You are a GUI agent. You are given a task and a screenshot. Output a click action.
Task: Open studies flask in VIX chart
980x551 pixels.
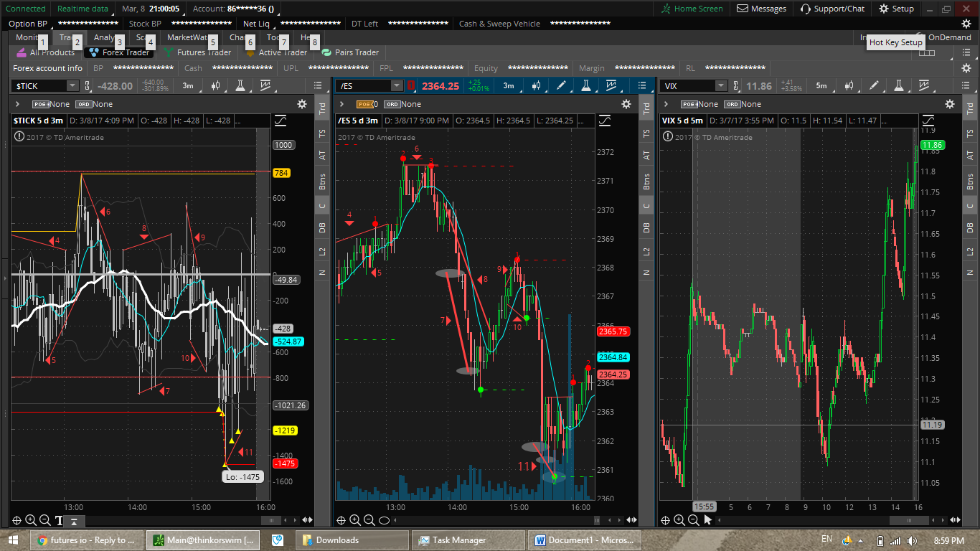click(898, 86)
